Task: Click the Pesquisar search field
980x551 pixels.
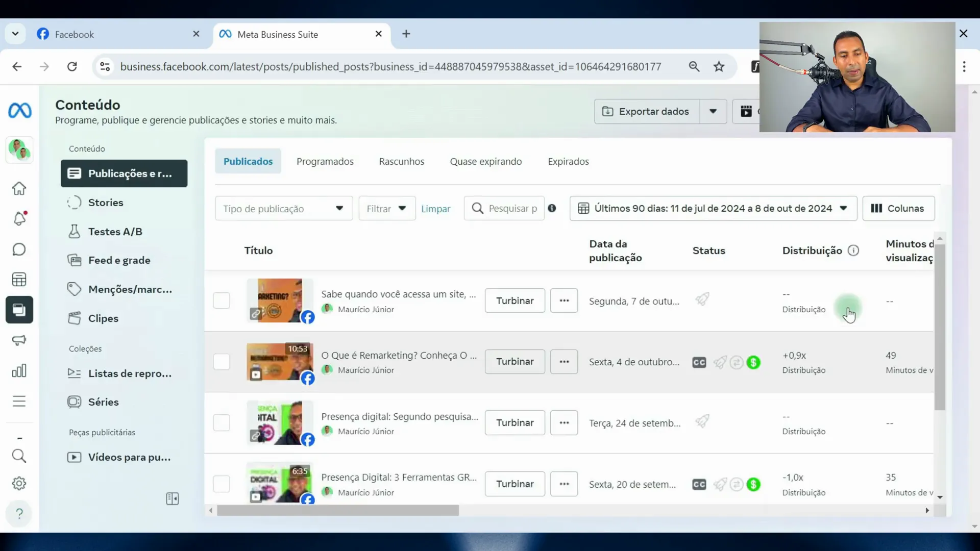Action: 504,208
